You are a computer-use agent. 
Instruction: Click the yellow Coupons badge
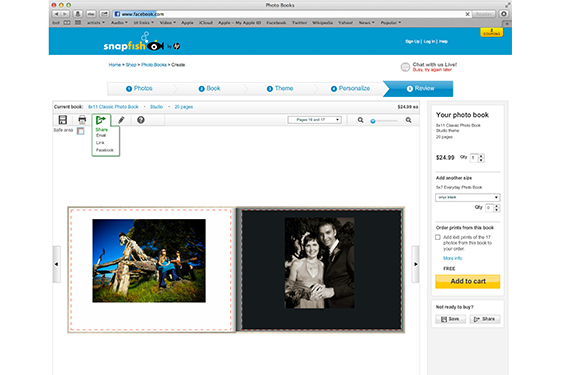pos(491,32)
